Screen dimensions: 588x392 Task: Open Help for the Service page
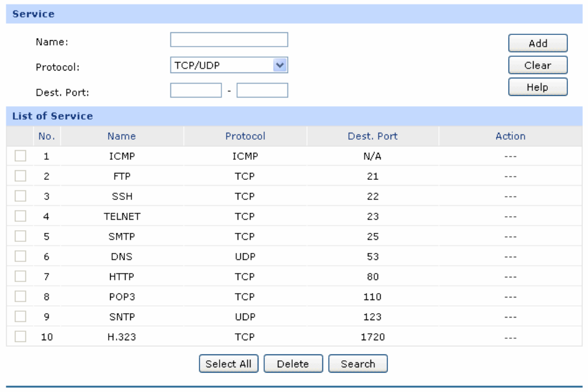(x=537, y=87)
